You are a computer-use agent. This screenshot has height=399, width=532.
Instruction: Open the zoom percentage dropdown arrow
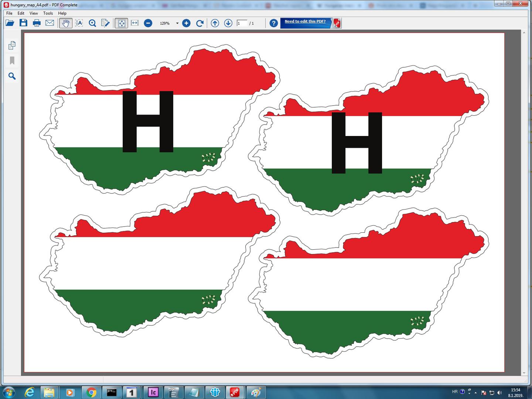point(177,23)
